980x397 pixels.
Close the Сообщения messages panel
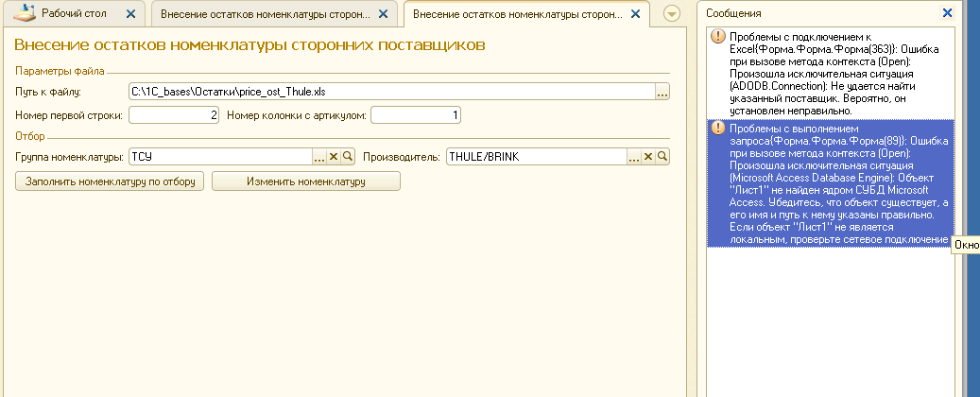[x=948, y=13]
